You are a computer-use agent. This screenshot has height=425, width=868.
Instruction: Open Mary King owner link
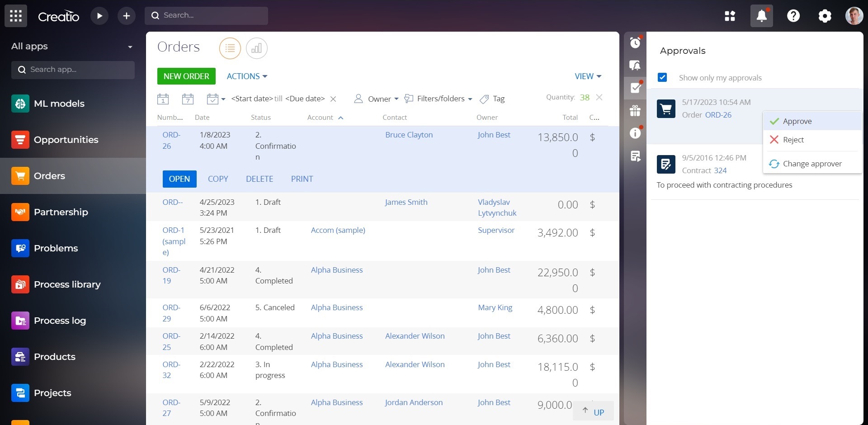click(x=495, y=307)
